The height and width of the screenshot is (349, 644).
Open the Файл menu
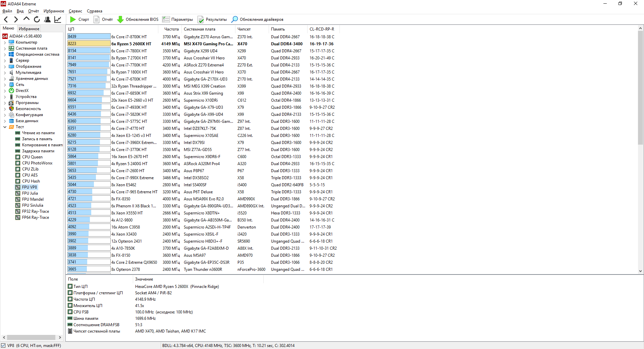(x=7, y=11)
